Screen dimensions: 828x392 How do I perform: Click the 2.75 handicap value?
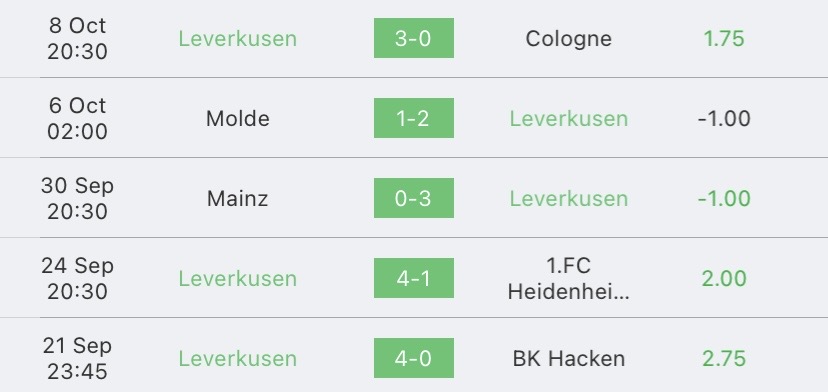(x=724, y=359)
